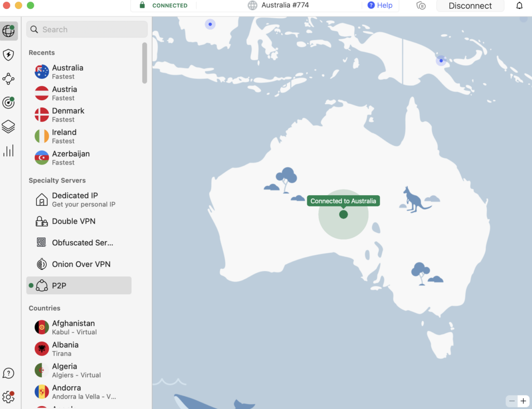532x409 pixels.
Task: Click the Australia Fastest recent entry
Action: pos(79,72)
